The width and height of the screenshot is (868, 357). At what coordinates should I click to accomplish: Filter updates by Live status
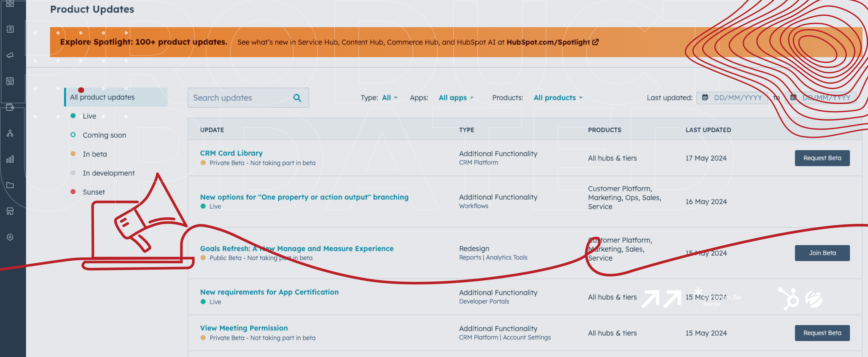tap(89, 116)
